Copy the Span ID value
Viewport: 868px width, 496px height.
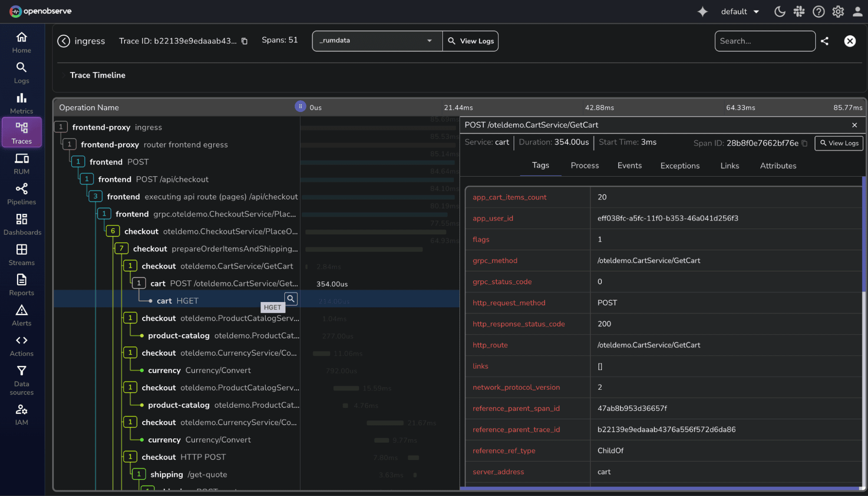click(x=805, y=143)
